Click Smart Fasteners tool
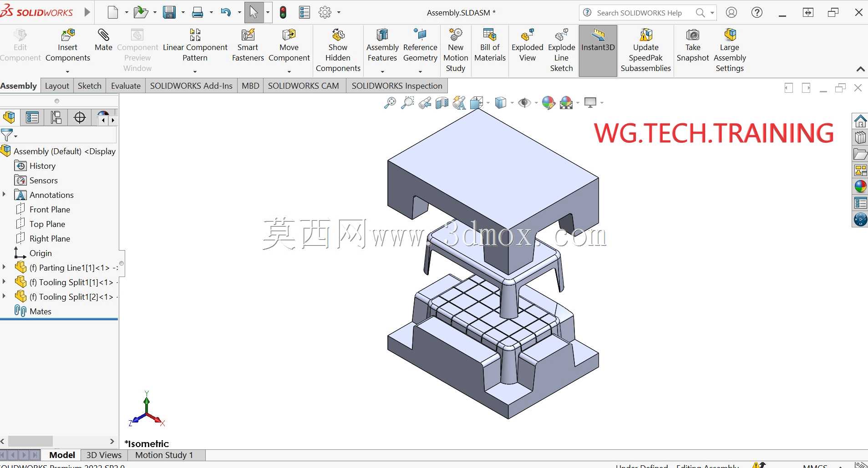868x468 pixels. click(x=248, y=45)
